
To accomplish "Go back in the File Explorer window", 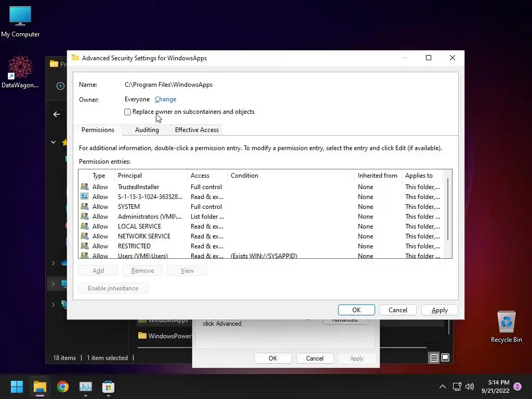I will click(x=57, y=114).
